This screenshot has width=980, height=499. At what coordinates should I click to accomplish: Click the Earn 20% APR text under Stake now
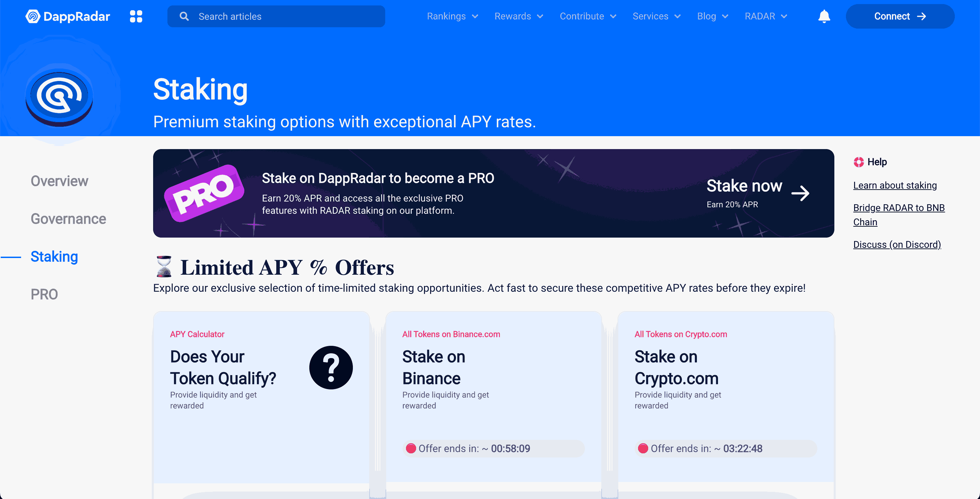tap(732, 204)
